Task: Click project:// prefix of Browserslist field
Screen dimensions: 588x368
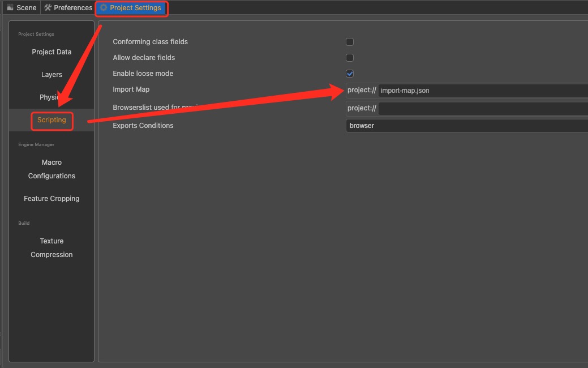Action: click(x=362, y=108)
